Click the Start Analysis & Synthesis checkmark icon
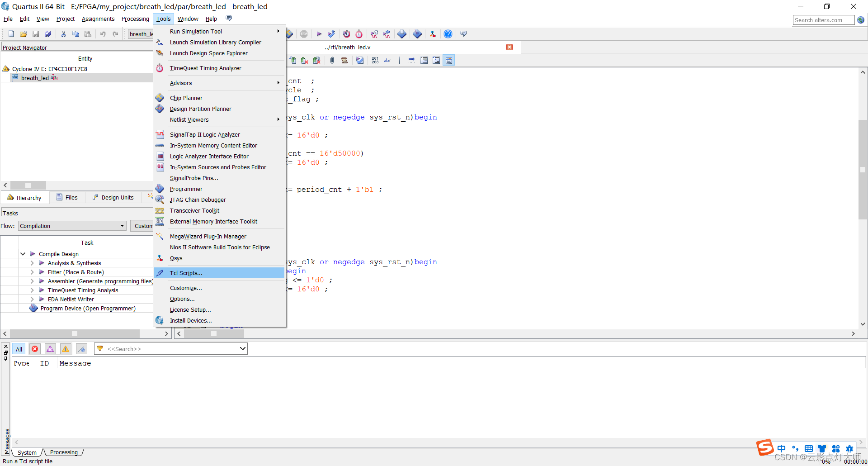 pyautogui.click(x=331, y=34)
